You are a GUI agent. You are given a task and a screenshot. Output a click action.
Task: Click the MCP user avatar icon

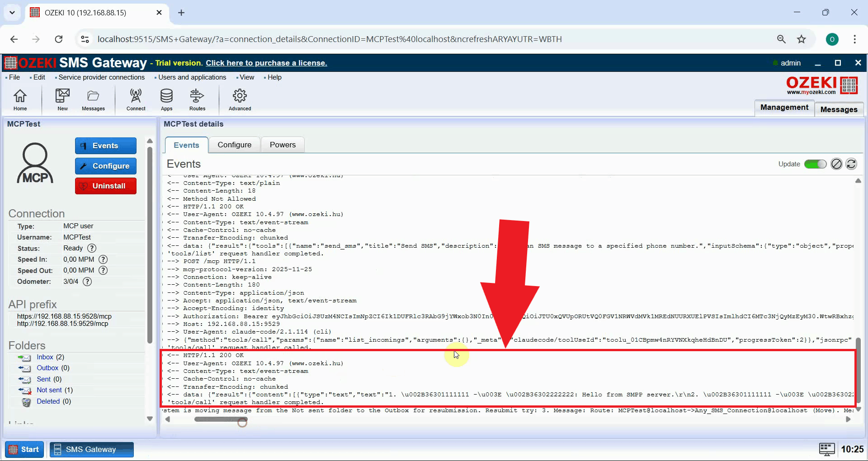[35, 163]
